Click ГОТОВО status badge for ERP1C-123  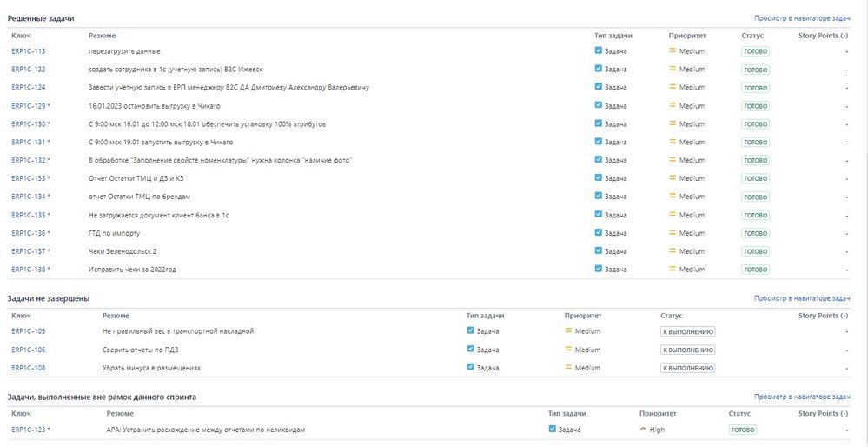743,430
